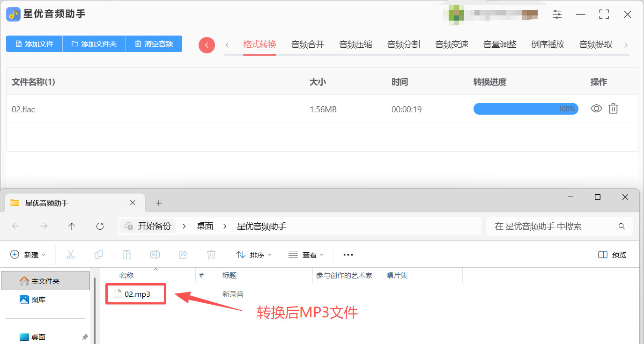Go back in File Explorer
Image resolution: width=644 pixels, height=344 pixels.
(x=15, y=226)
